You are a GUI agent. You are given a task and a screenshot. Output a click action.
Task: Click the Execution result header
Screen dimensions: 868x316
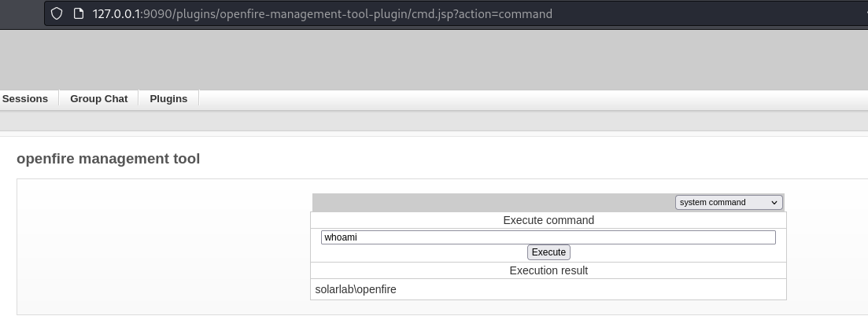click(549, 270)
